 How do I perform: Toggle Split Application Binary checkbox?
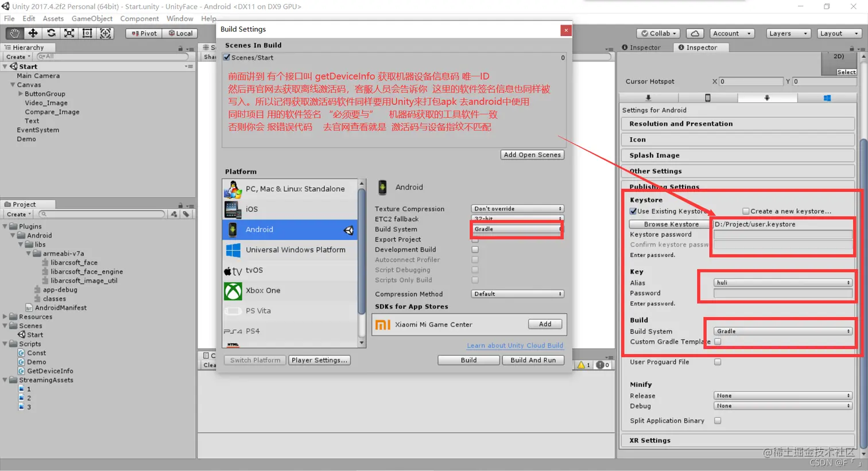coord(718,421)
